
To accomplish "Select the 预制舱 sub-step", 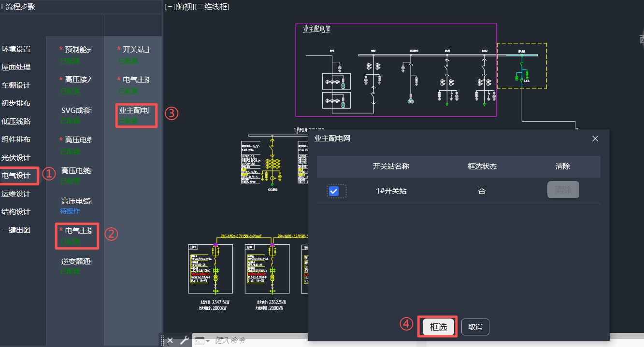I will click(x=77, y=49).
